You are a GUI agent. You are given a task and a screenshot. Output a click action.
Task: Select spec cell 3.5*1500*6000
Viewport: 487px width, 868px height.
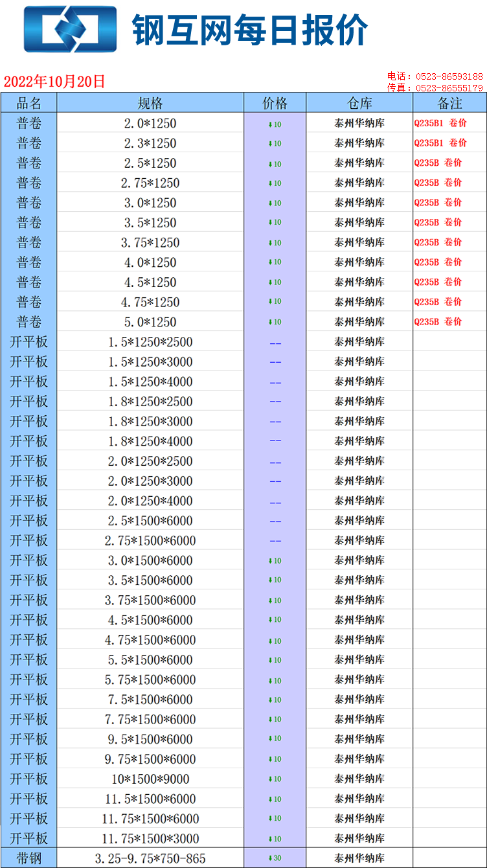tap(150, 580)
